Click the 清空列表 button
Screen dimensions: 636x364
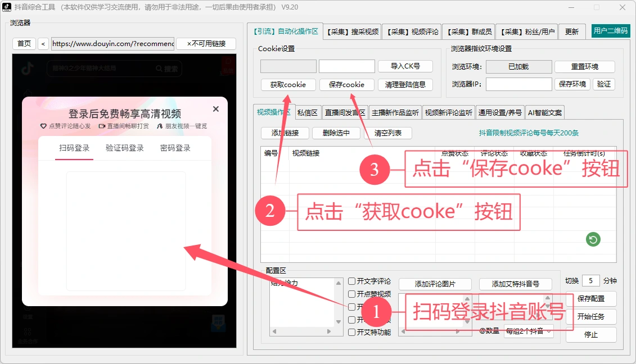tap(388, 133)
